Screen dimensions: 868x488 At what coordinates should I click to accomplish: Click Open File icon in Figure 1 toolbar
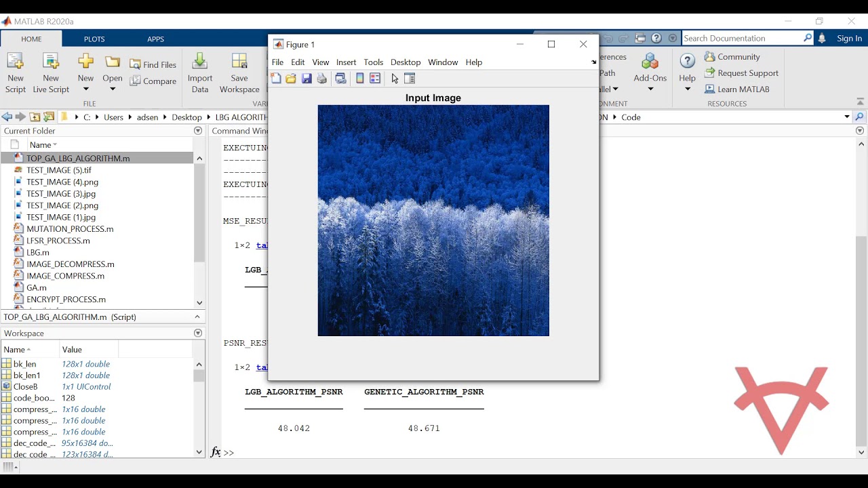(x=291, y=79)
